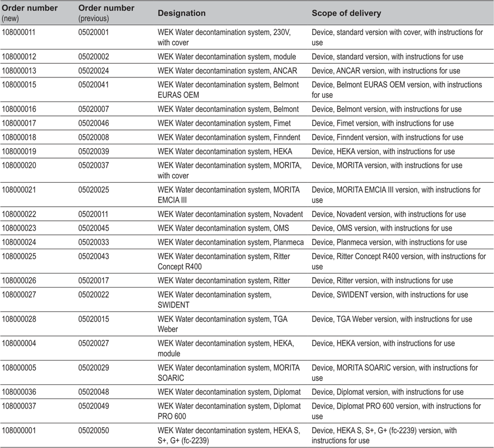Click 'HEKA, module' designation cell
The image size is (494, 448).
pyautogui.click(x=226, y=349)
